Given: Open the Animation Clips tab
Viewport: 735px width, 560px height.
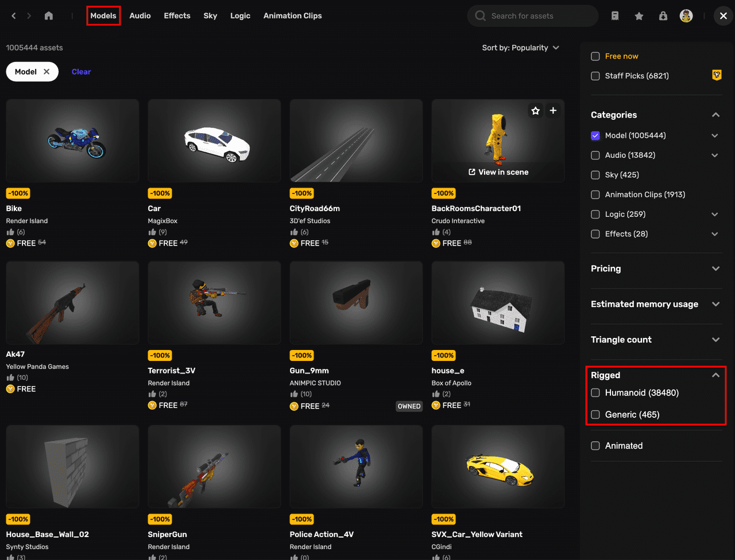Looking at the screenshot, I should coord(292,16).
